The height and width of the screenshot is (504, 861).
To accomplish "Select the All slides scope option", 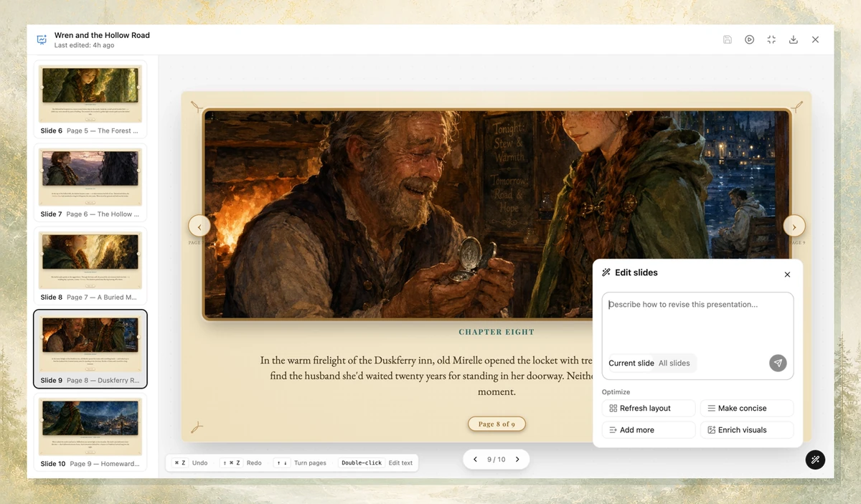I will coord(674,363).
